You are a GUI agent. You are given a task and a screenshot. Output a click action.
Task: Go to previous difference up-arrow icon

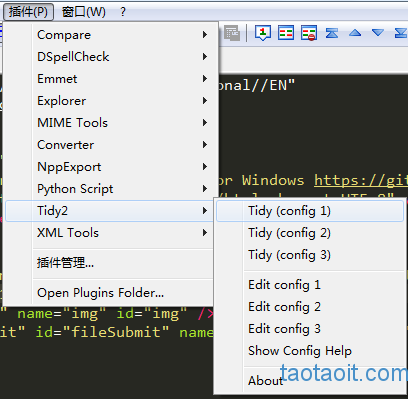click(355, 33)
